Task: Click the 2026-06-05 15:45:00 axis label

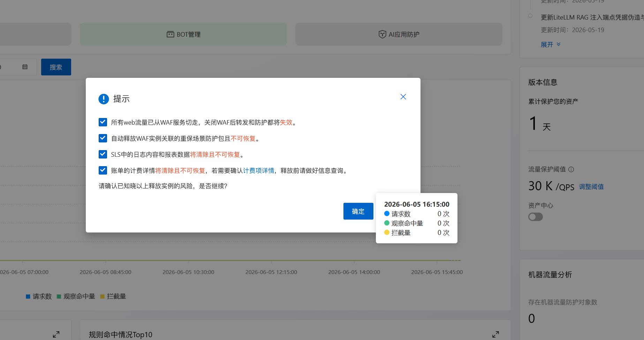Action: tap(437, 272)
